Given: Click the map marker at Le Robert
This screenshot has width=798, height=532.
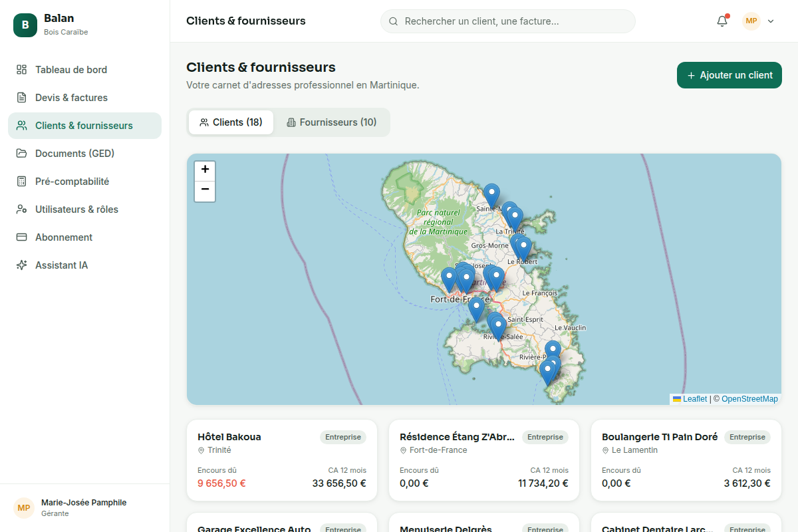Looking at the screenshot, I should (x=524, y=249).
